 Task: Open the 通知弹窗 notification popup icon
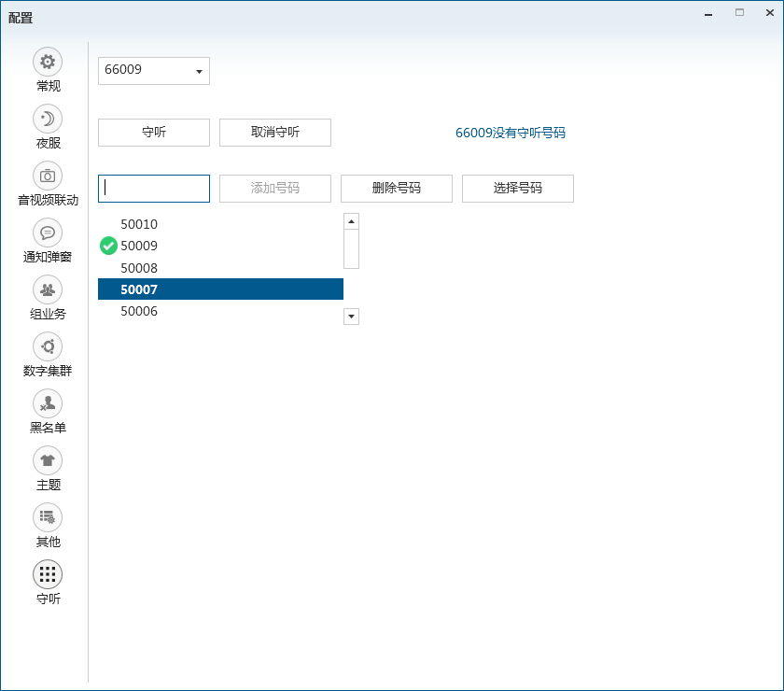pos(48,233)
